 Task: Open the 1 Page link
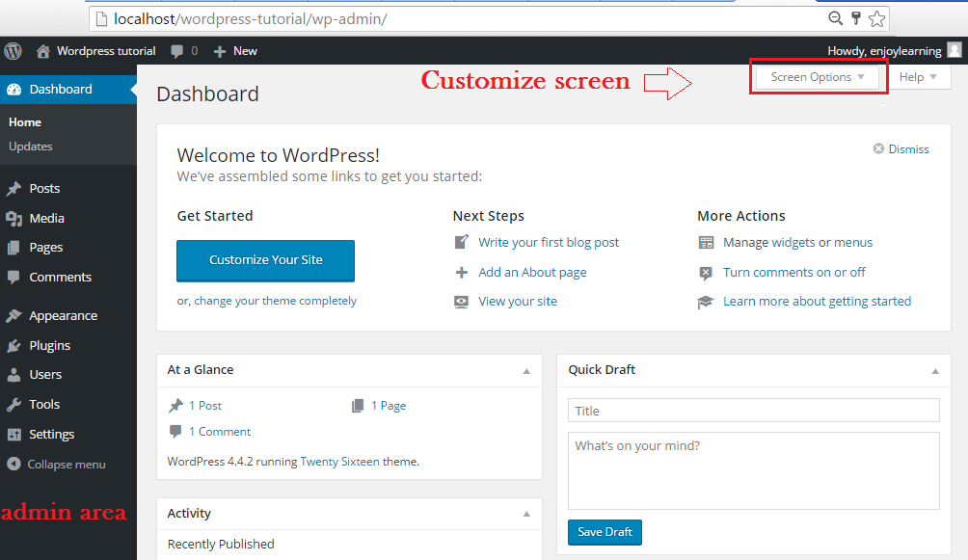pos(389,406)
